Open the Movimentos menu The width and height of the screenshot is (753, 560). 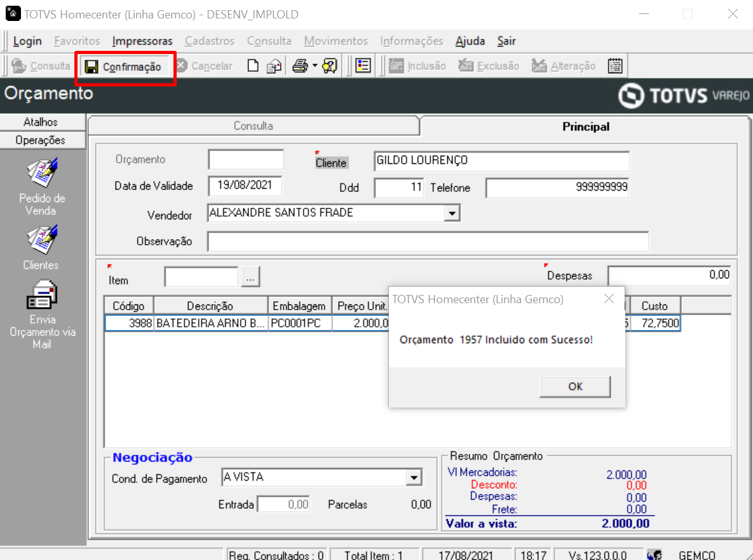pyautogui.click(x=336, y=41)
